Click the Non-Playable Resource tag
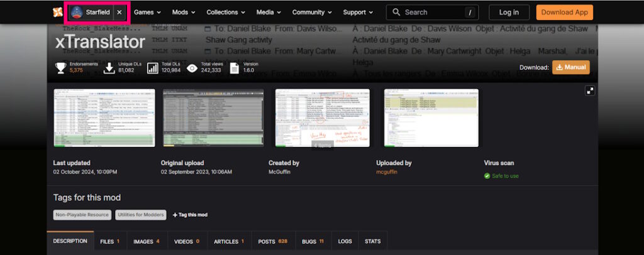 tap(82, 215)
